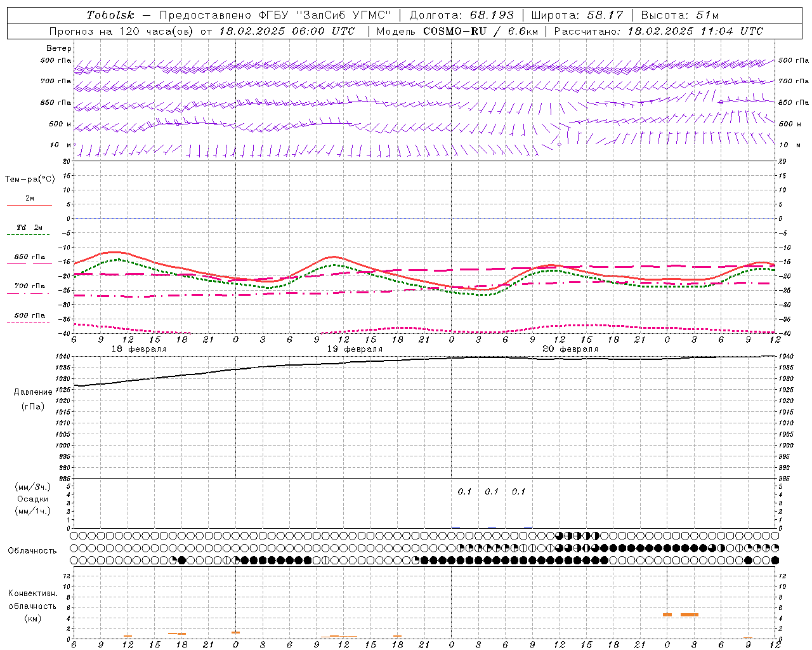Image resolution: width=812 pixels, height=650 pixels.
Task: Click the 19 февраля date label
Action: tap(355, 349)
